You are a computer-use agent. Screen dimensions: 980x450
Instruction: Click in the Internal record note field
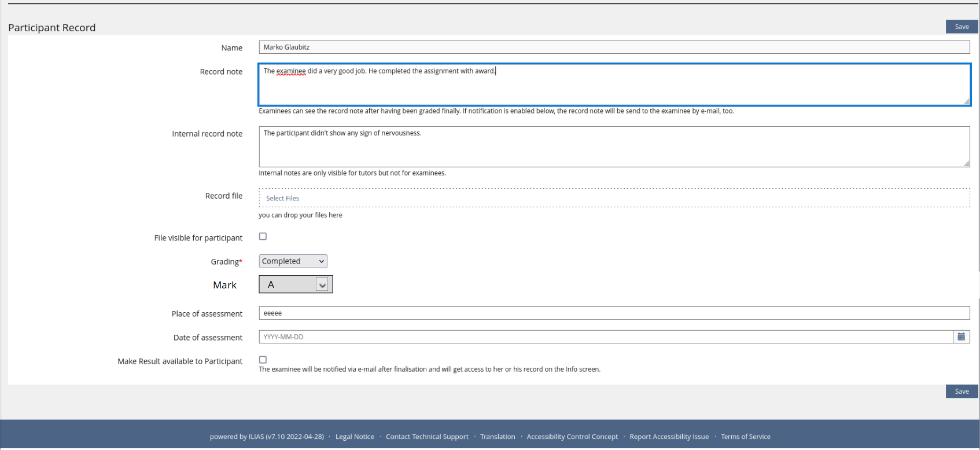[614, 148]
